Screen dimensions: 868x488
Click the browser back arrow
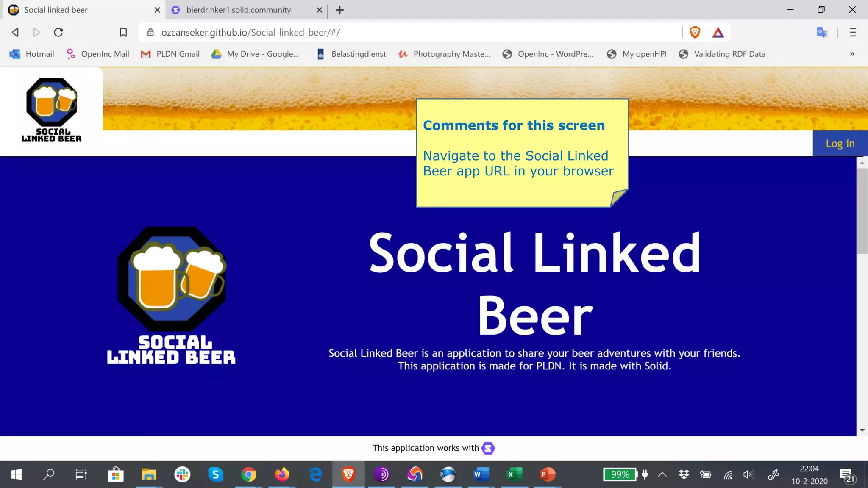15,32
